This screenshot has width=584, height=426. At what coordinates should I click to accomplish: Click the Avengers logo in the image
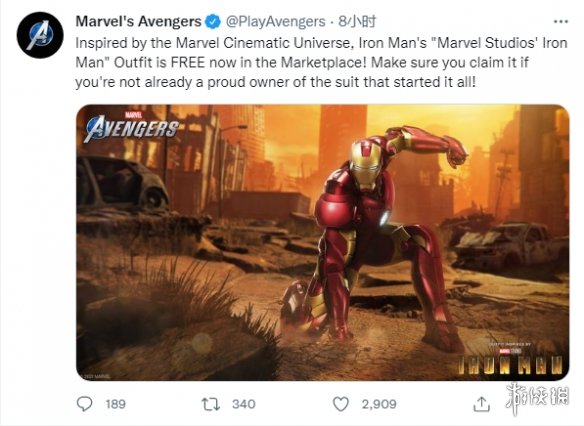(x=131, y=127)
